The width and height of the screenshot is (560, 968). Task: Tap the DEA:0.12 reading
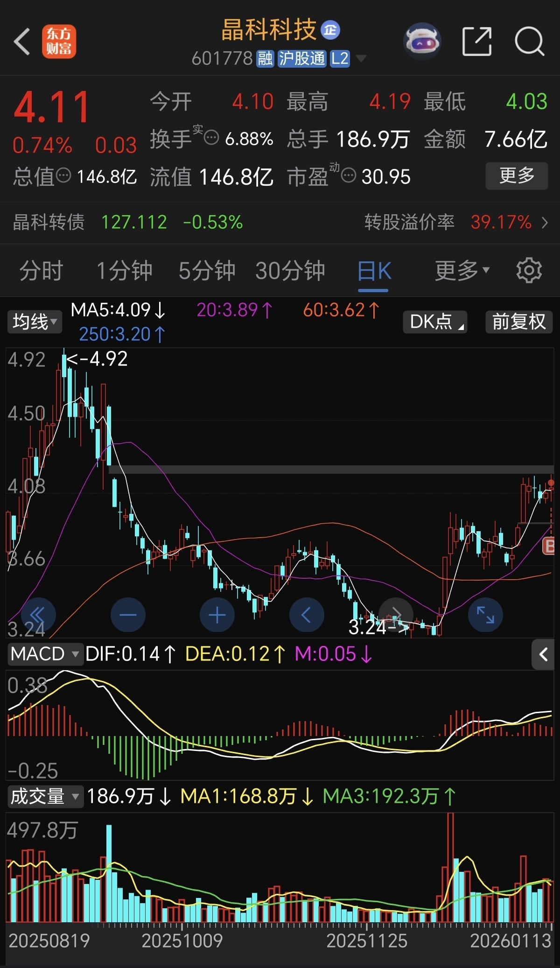(x=236, y=654)
